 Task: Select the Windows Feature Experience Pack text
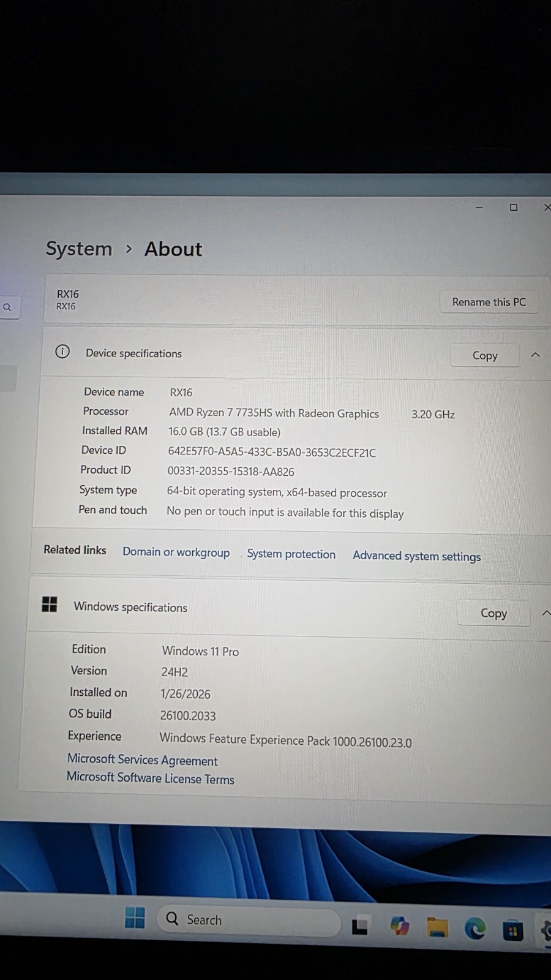[286, 740]
